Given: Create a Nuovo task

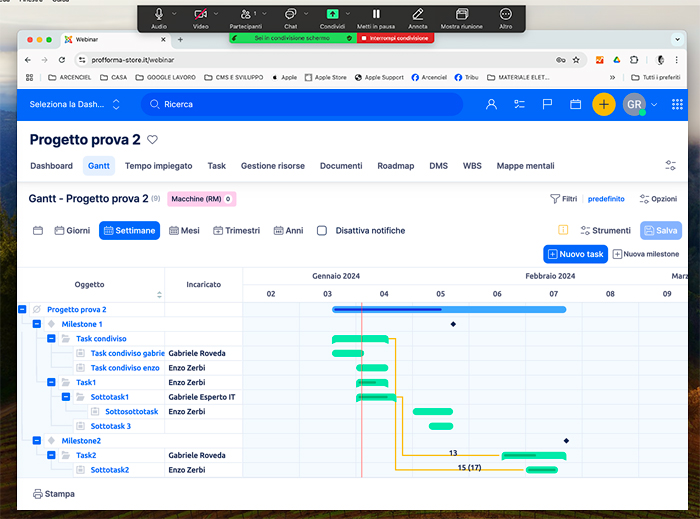Looking at the screenshot, I should point(575,254).
